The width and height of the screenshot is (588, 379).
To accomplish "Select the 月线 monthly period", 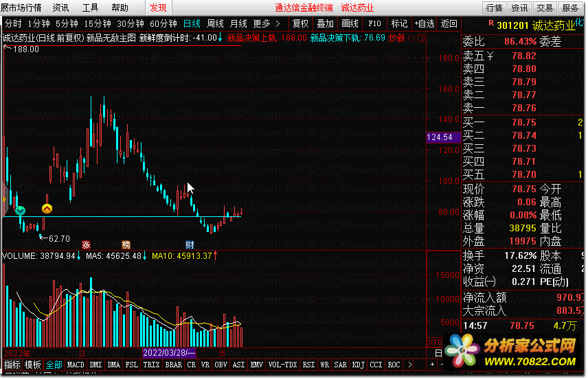I will [238, 23].
